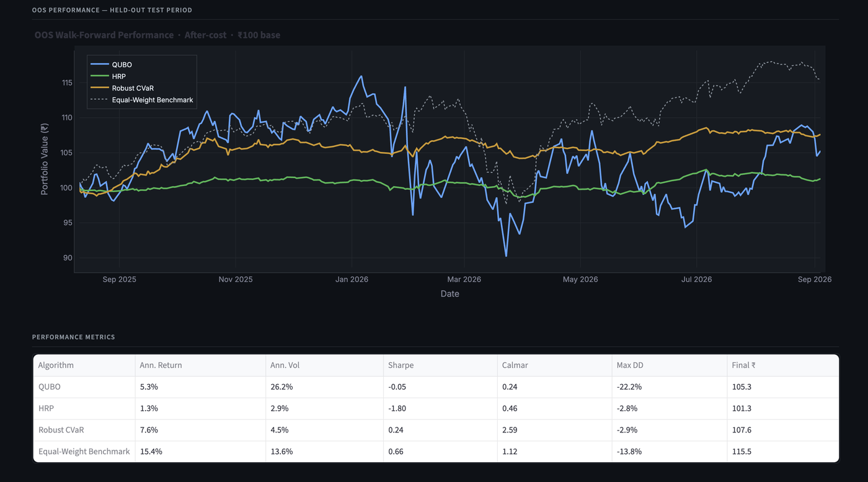The image size is (868, 482).
Task: Click the Sep 2025 x-axis label
Action: 120,279
